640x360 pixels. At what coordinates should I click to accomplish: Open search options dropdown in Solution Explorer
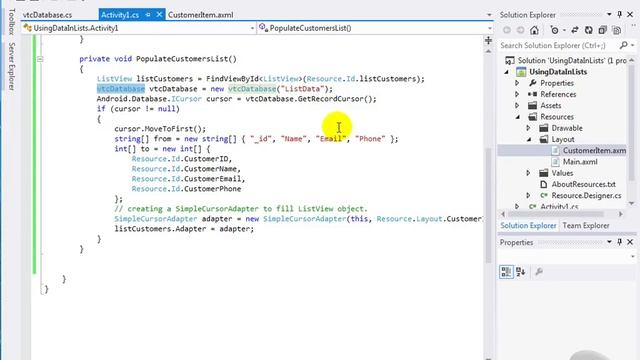point(633,45)
